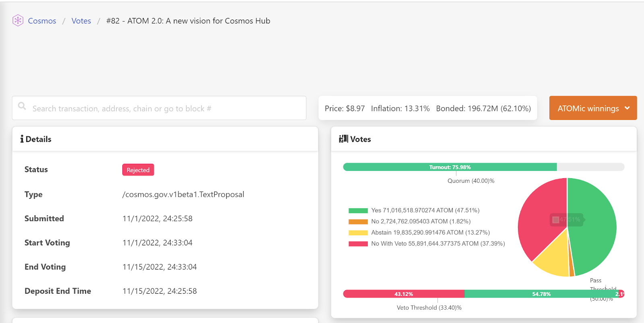Toggle the yellow Abstain legend swatch
Image resolution: width=644 pixels, height=323 pixels.
point(358,232)
